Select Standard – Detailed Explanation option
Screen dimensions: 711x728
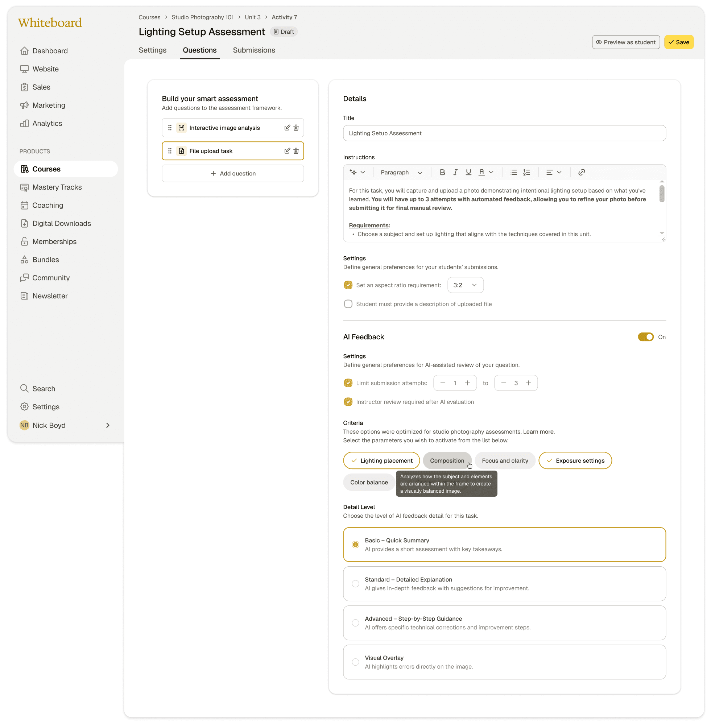[355, 583]
